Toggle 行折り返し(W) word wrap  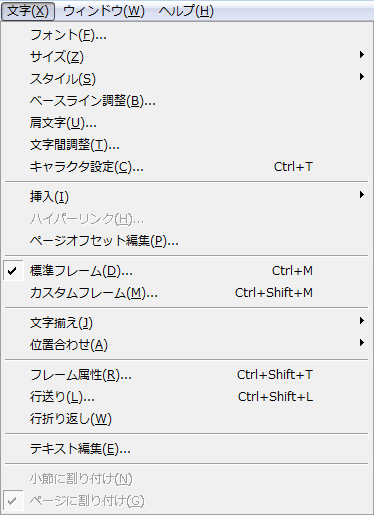[187, 419]
